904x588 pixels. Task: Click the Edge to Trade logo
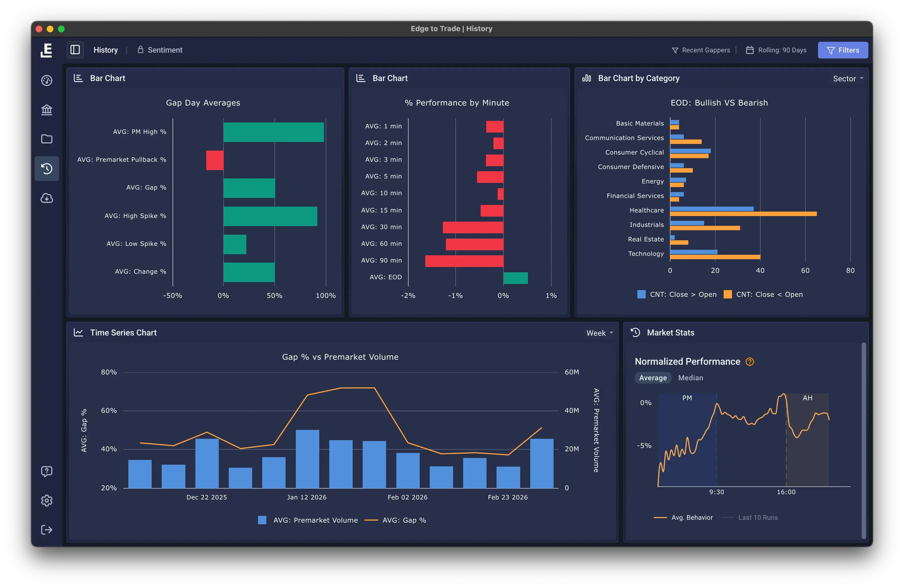[46, 50]
